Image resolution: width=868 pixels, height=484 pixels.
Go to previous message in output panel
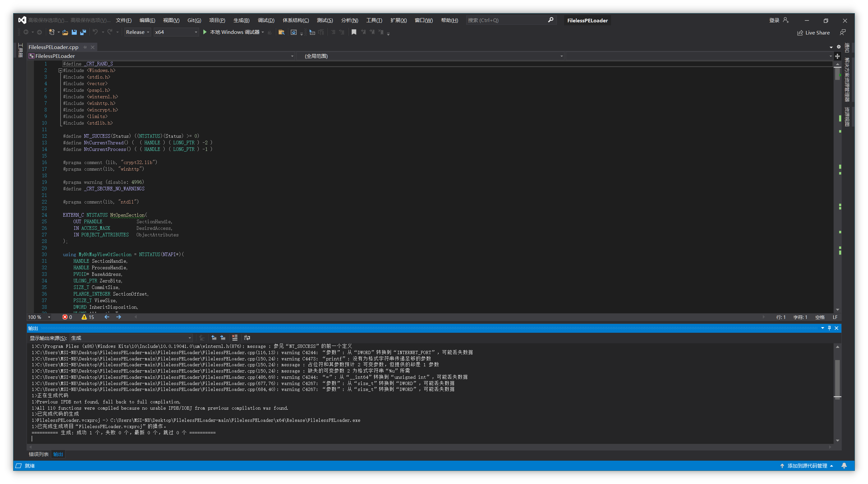point(214,338)
